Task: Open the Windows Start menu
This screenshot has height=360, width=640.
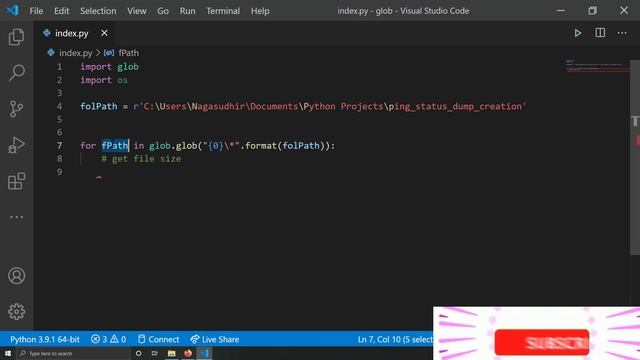Action: (x=8, y=353)
